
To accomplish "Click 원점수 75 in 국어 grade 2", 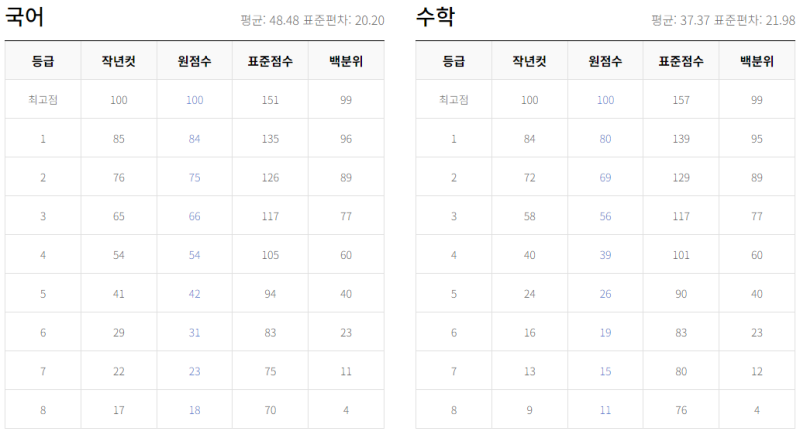I will (194, 177).
